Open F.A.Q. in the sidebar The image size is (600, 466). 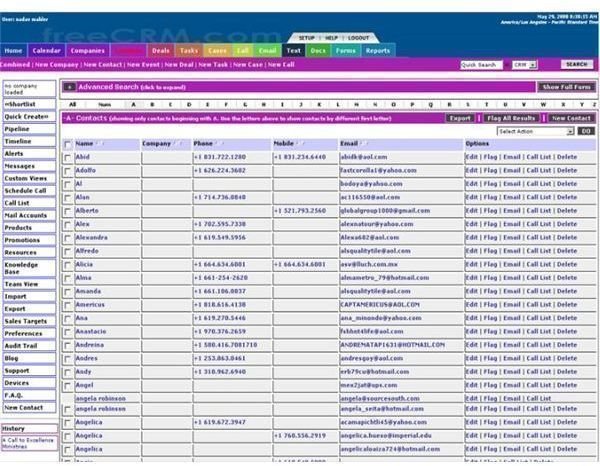click(x=29, y=395)
